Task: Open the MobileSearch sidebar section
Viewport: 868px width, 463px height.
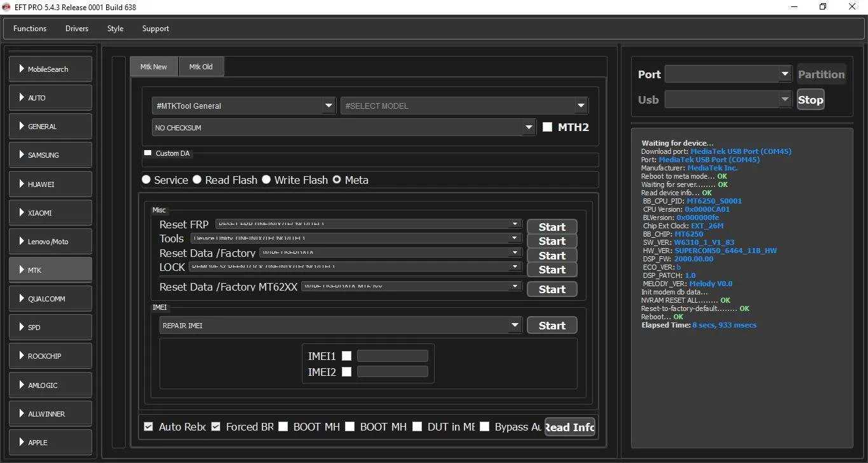Action: (x=50, y=69)
